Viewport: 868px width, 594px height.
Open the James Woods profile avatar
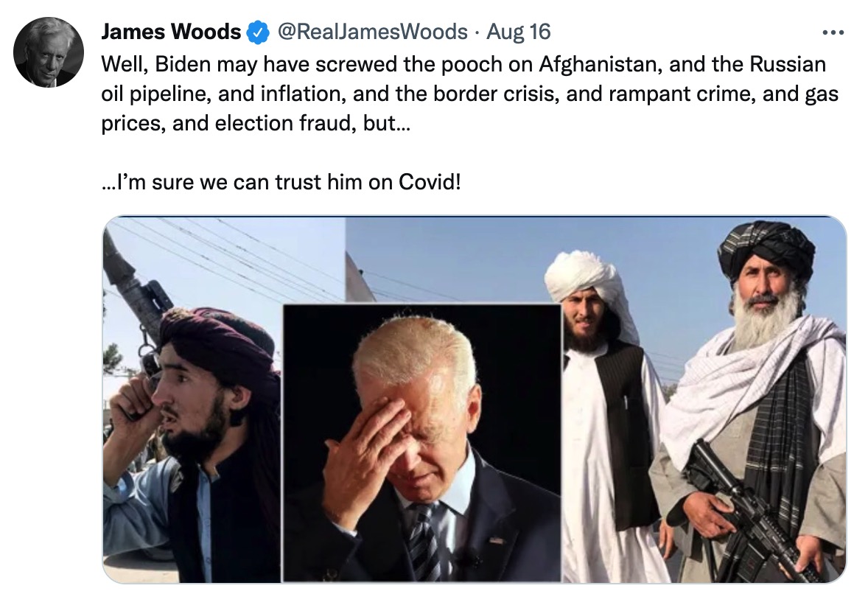[49, 52]
